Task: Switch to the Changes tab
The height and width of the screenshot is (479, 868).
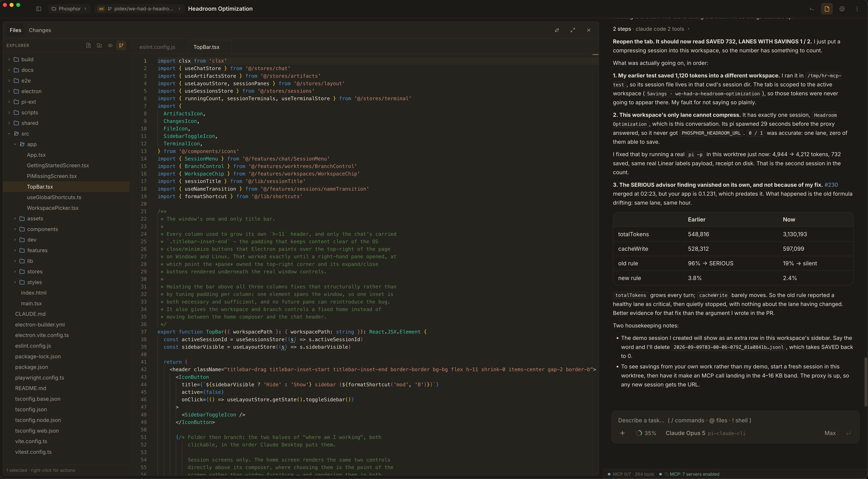Action: click(x=40, y=30)
